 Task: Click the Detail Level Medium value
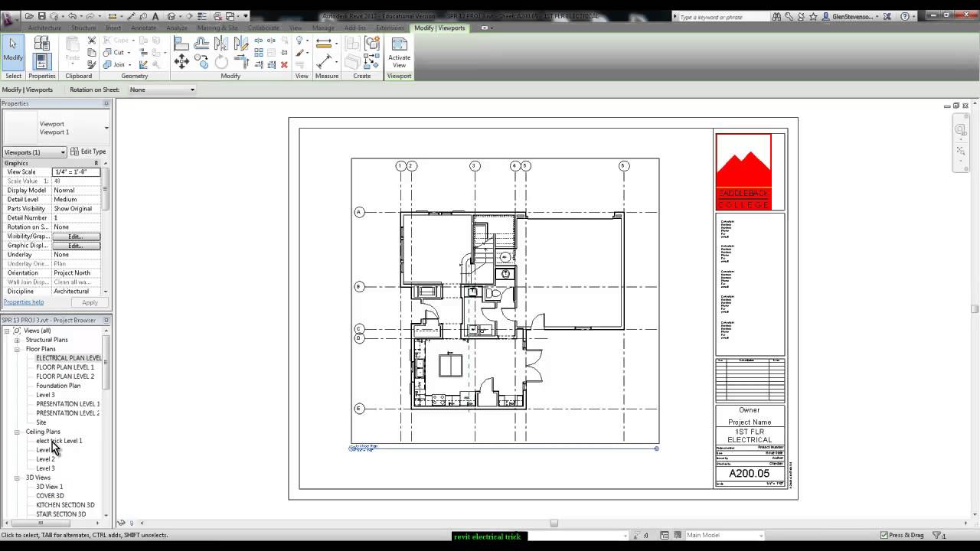click(76, 200)
